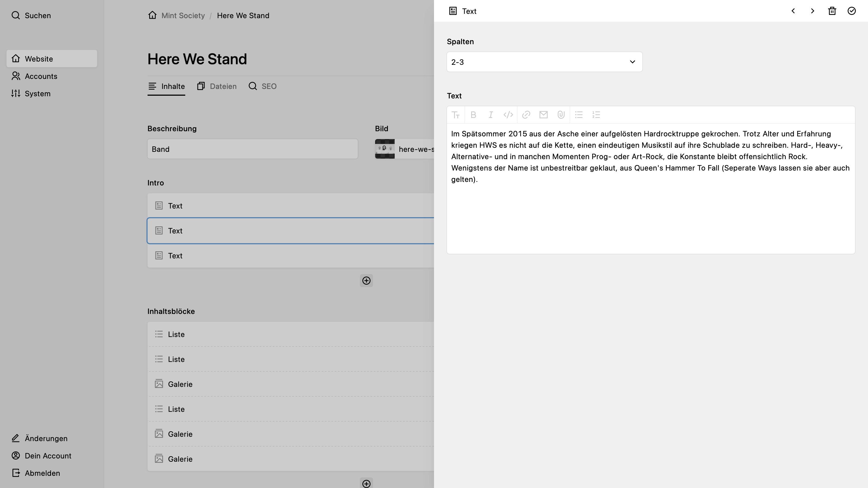Go to next block with right chevron
The width and height of the screenshot is (868, 488).
pos(812,11)
